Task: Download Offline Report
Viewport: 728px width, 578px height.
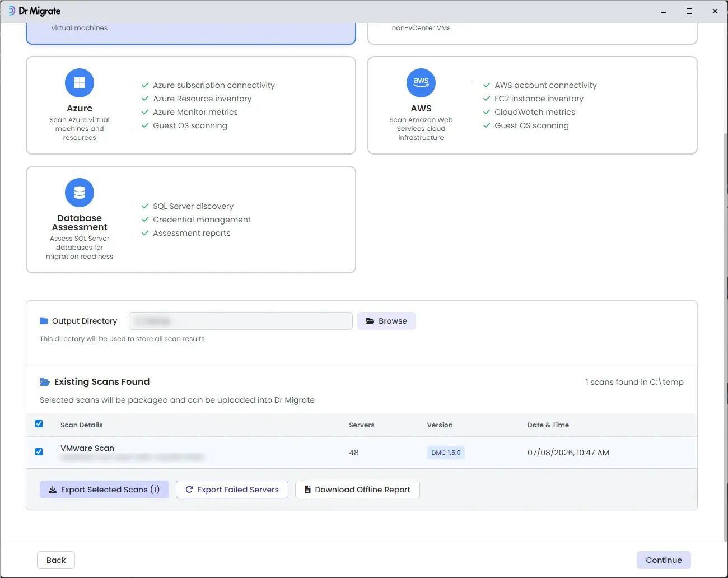Action: coord(357,490)
